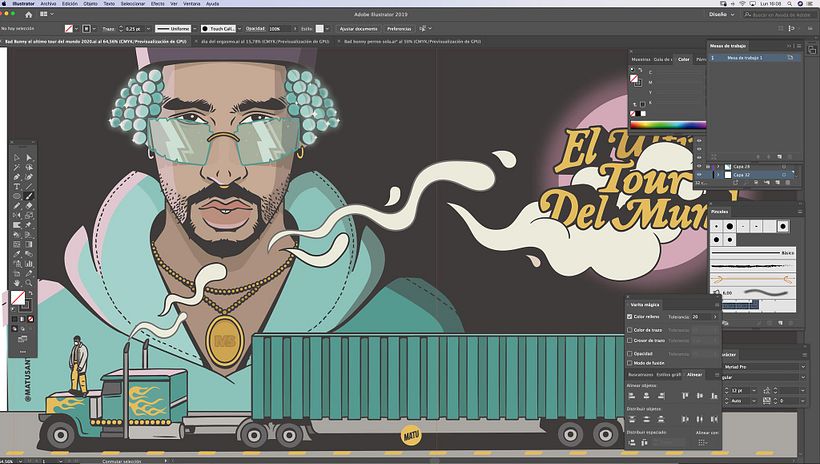
Task: Switch to the Alinear tab
Action: pyautogui.click(x=694, y=375)
